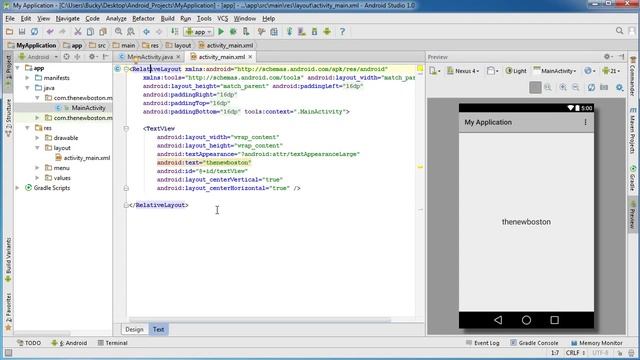The height and width of the screenshot is (360, 640).
Task: Collapse the app node in project tree
Action: pos(18,68)
